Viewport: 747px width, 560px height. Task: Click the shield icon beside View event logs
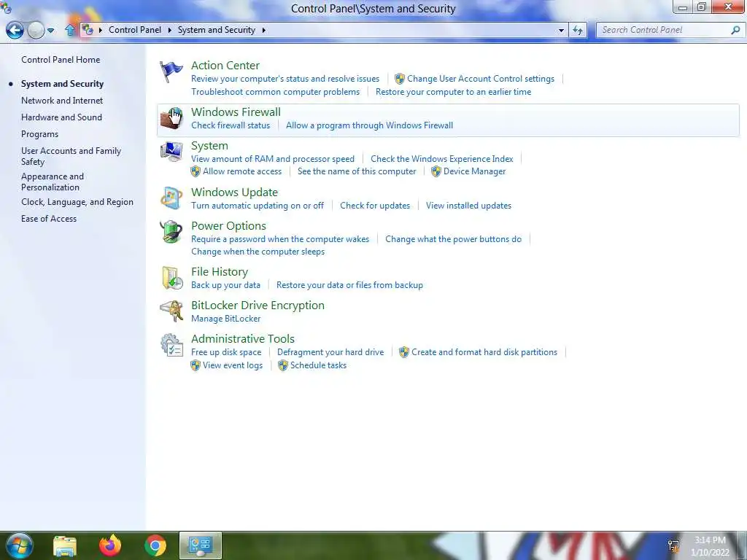pyautogui.click(x=196, y=365)
